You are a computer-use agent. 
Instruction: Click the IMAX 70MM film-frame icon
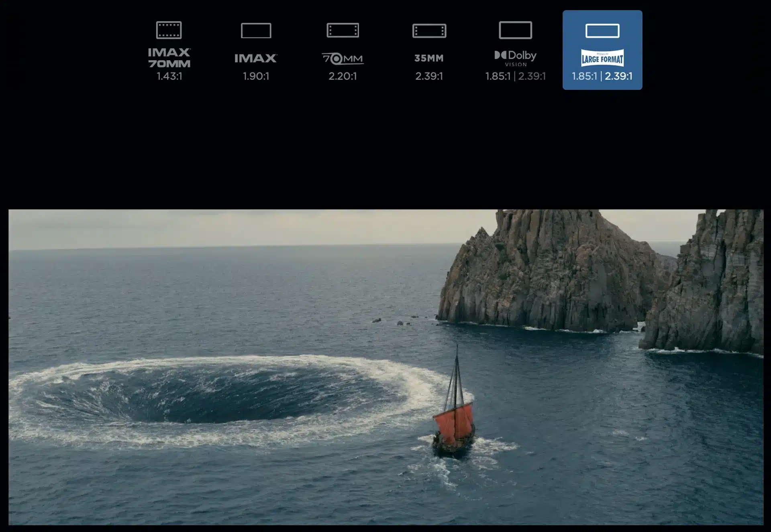coord(169,30)
